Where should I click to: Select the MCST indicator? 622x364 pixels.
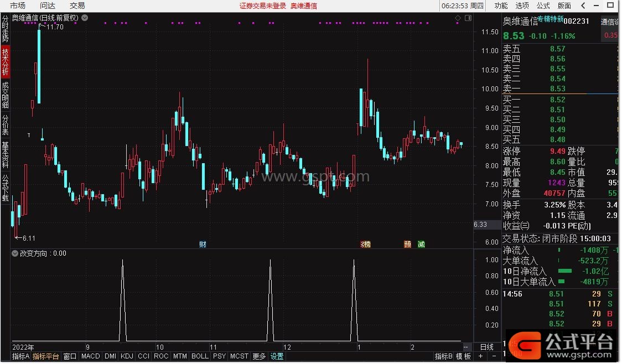(239, 356)
